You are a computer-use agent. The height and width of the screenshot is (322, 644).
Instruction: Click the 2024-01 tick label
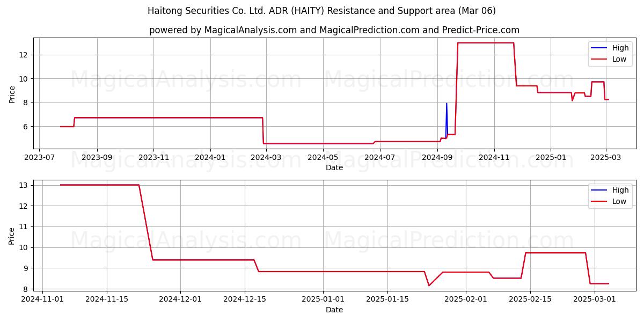(210, 158)
